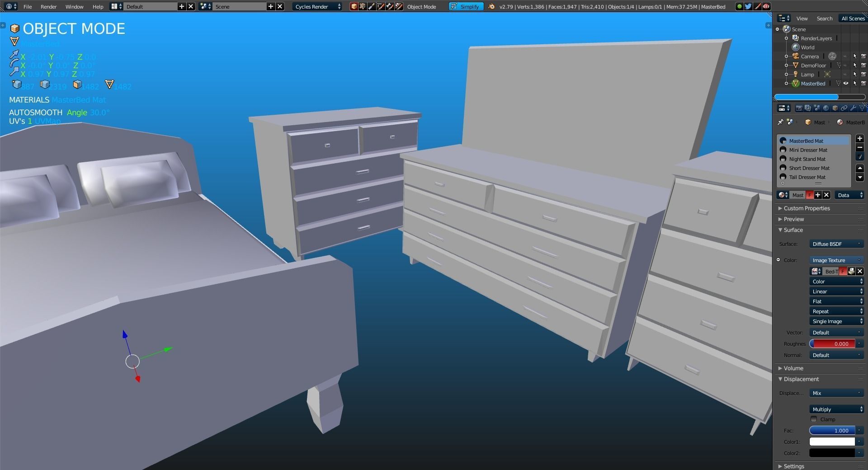The width and height of the screenshot is (868, 470).
Task: Delete the current Scene
Action: pyautogui.click(x=280, y=6)
